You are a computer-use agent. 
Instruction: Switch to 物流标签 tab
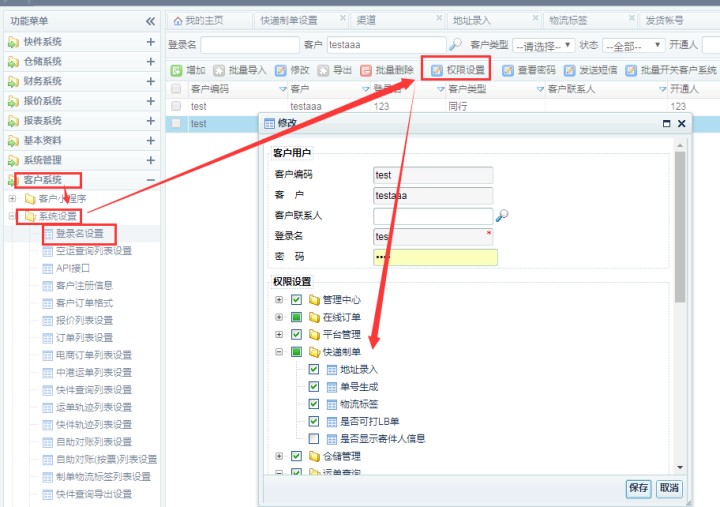tap(568, 21)
